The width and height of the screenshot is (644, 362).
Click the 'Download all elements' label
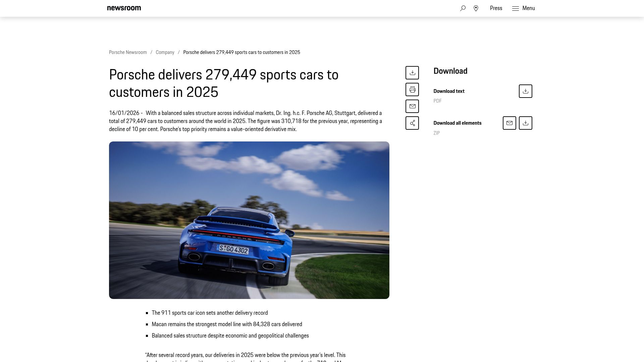[x=457, y=123]
